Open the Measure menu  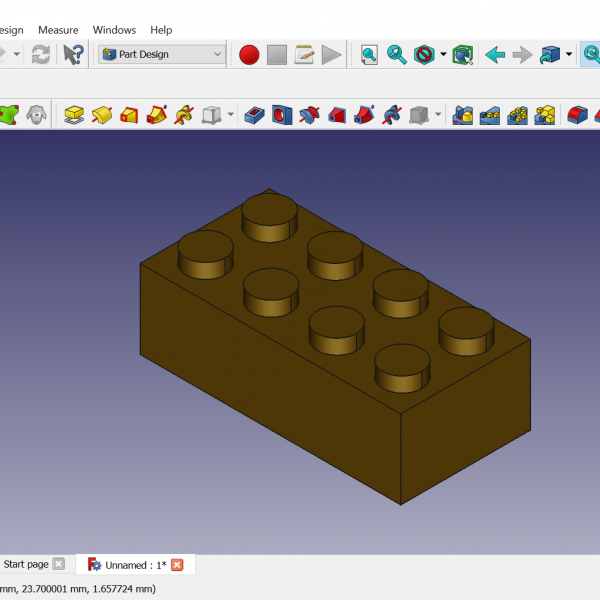tap(58, 30)
